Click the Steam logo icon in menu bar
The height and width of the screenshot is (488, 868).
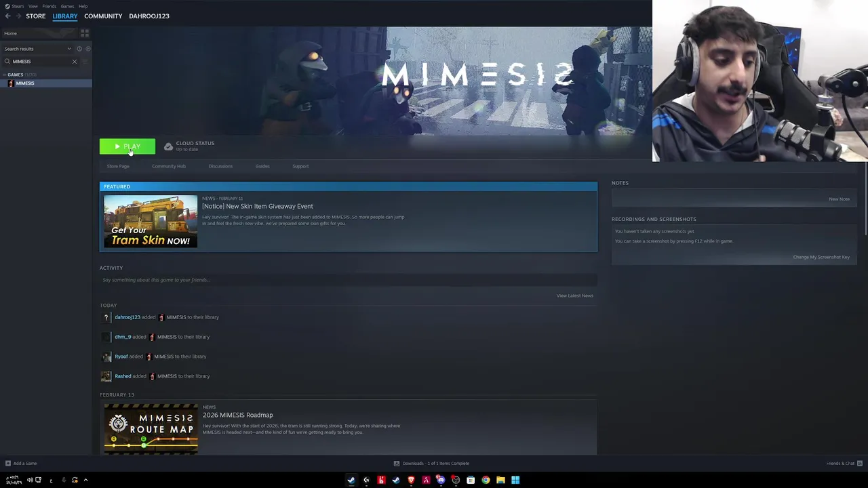(7, 6)
